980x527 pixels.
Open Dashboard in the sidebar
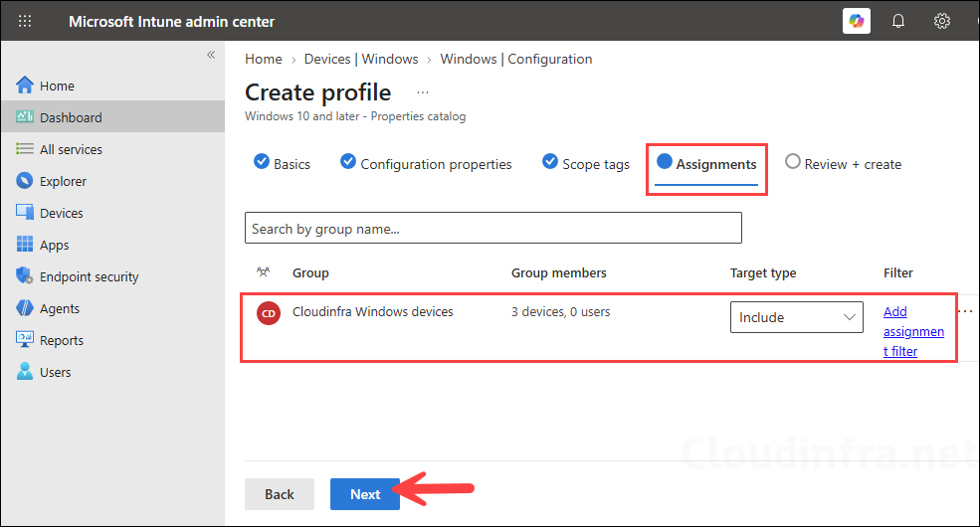[71, 117]
